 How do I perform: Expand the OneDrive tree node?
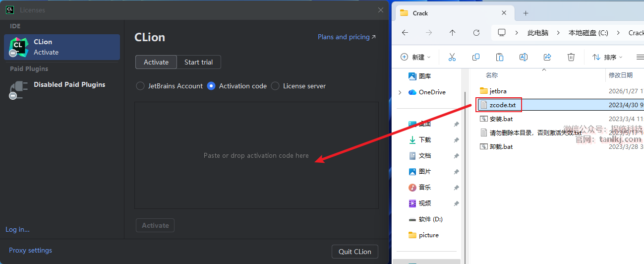point(400,92)
